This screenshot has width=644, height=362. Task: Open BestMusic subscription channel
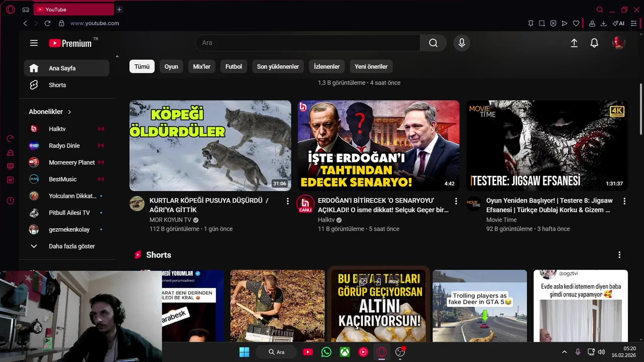tap(66, 179)
